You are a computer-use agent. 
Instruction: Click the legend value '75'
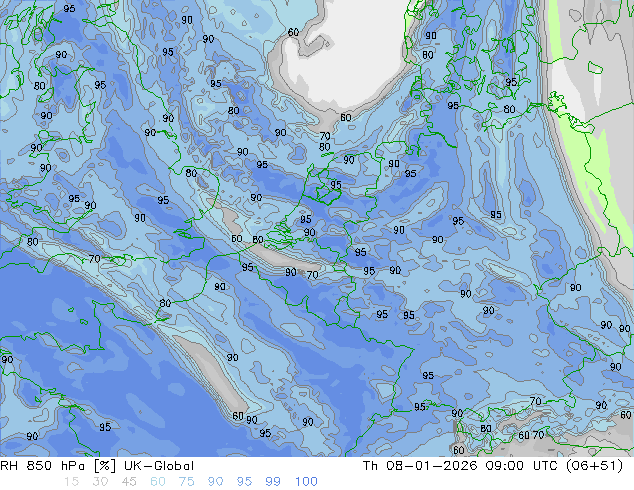coord(187,482)
